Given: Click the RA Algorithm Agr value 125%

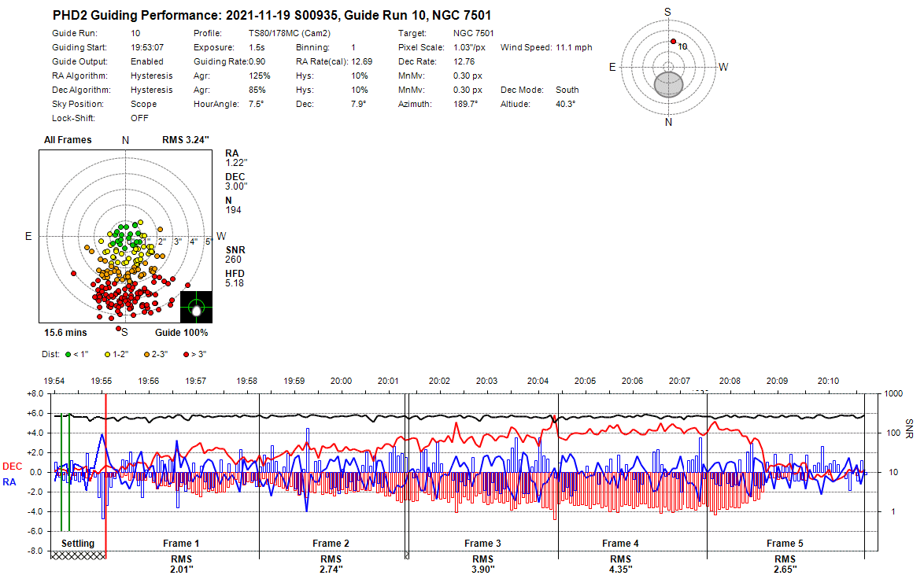Looking at the screenshot, I should [259, 76].
